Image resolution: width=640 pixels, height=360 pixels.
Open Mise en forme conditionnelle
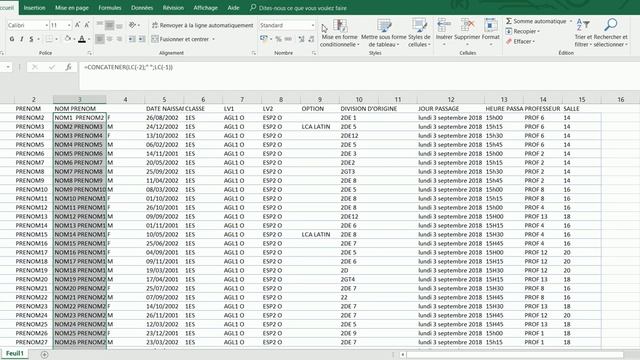click(x=339, y=33)
